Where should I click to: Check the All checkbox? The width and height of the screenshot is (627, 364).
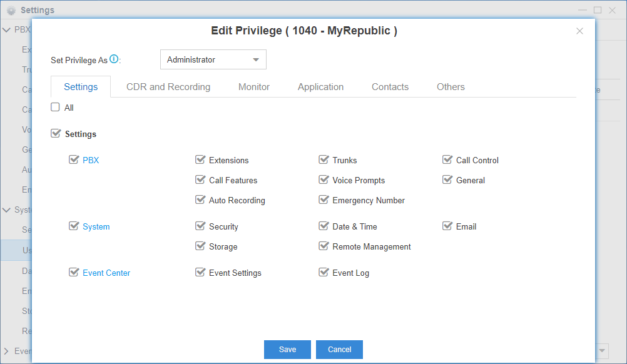56,108
